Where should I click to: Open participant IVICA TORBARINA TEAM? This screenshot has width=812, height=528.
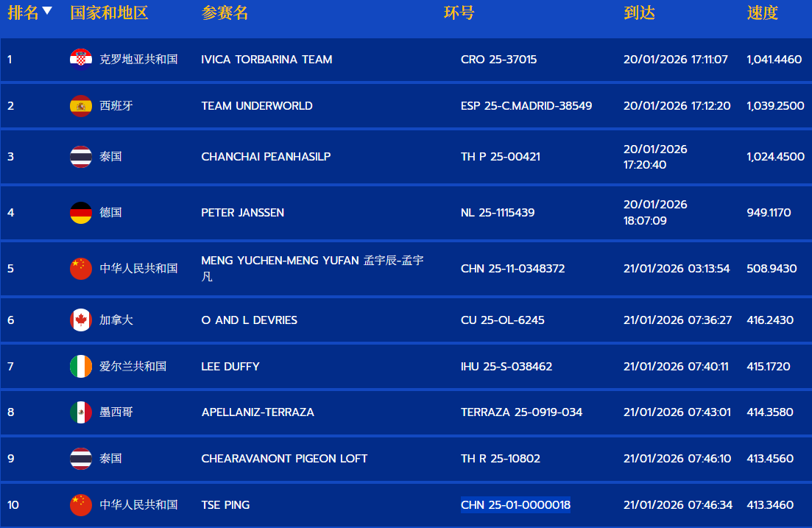click(266, 60)
